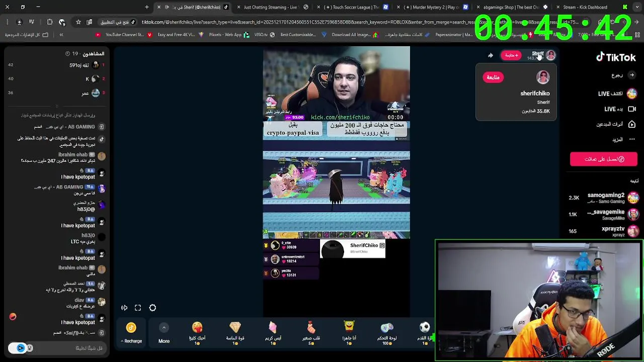Screen dimensions: 644x362
Task: Switch to the Just Chatting Streaming browser tab
Action: 273,7
